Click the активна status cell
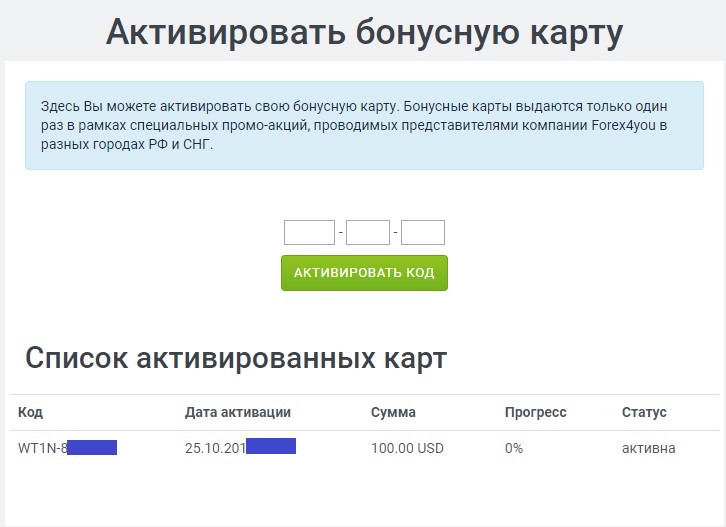726x527 pixels. (x=648, y=448)
